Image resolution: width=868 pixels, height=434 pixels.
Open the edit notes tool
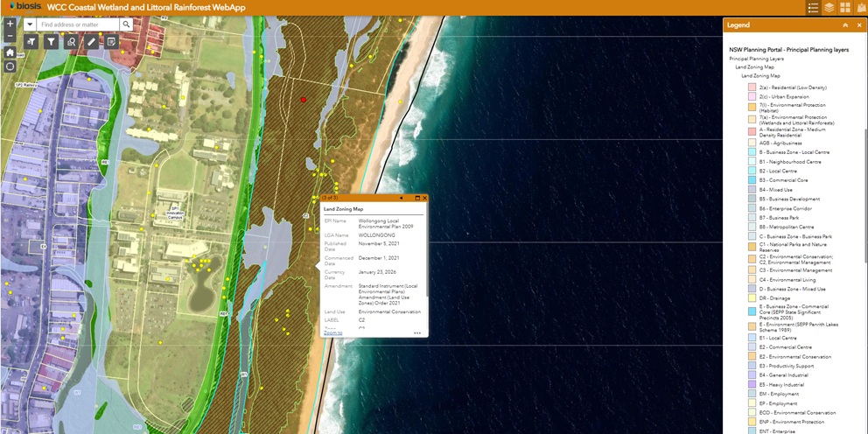coord(111,41)
